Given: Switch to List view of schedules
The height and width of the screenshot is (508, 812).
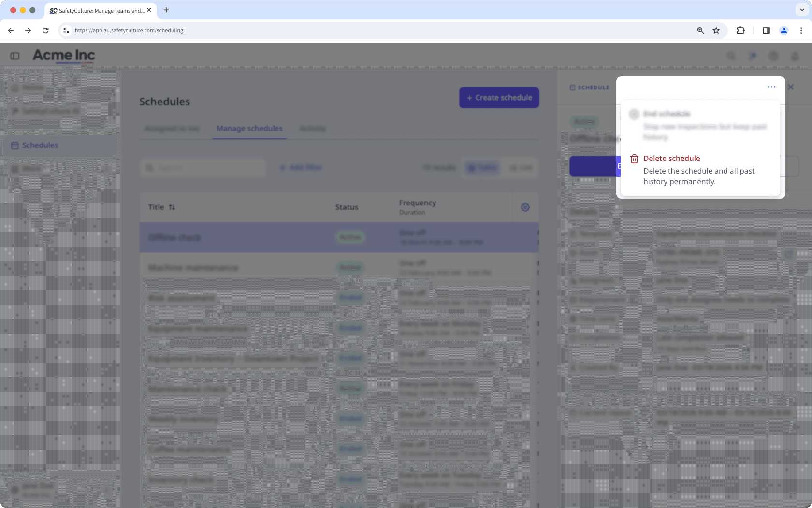Looking at the screenshot, I should (521, 167).
